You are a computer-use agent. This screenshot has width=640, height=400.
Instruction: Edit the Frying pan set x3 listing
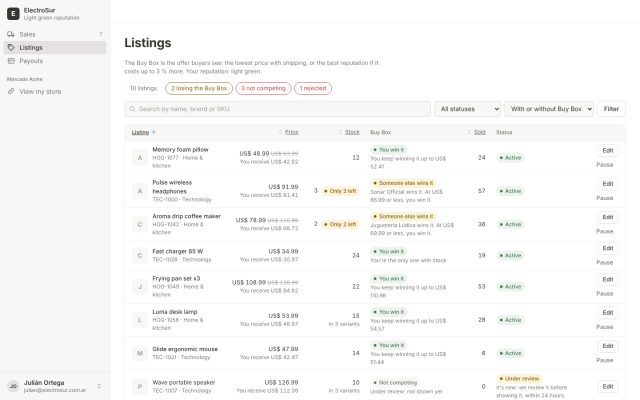click(608, 280)
